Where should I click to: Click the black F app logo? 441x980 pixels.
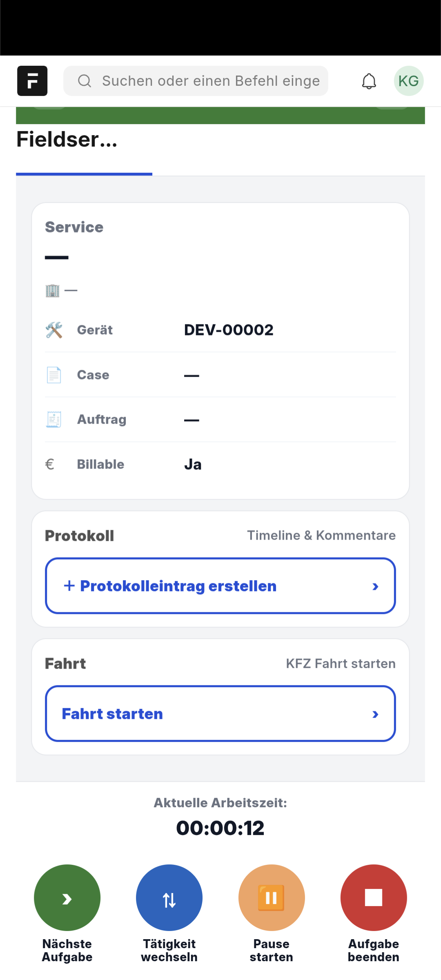32,81
